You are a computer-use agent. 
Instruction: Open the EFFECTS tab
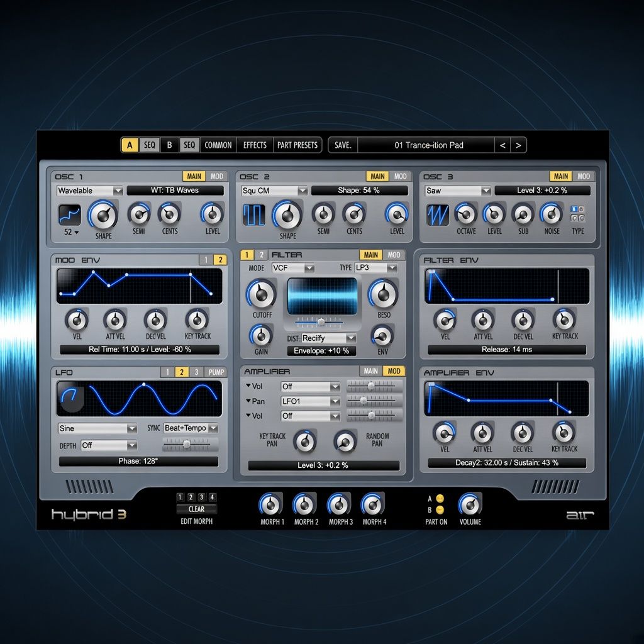[255, 145]
